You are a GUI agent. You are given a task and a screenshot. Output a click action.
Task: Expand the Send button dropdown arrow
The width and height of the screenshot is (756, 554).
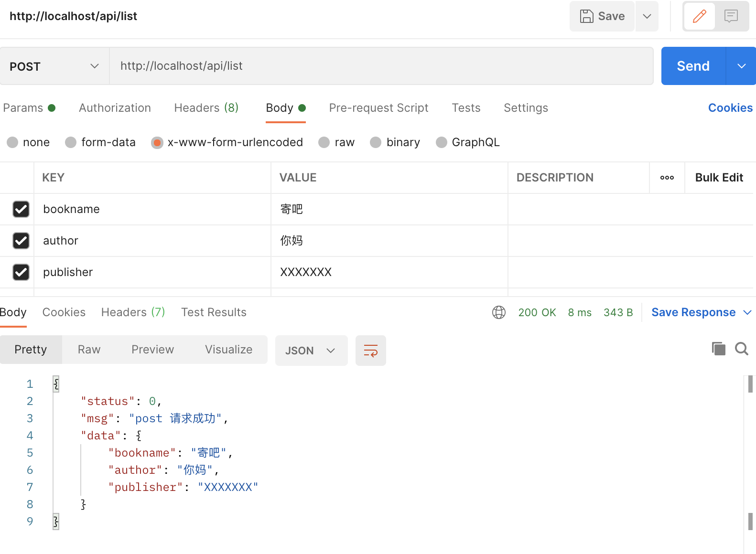pos(741,66)
